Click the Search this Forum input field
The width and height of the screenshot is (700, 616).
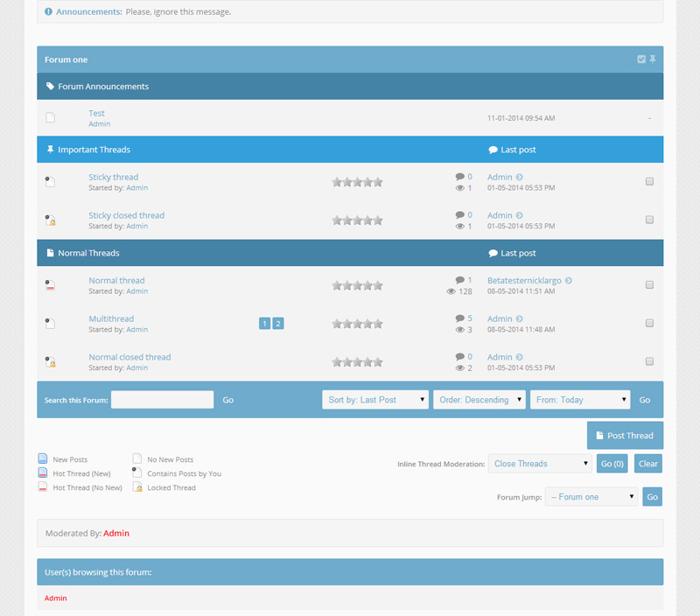(162, 400)
